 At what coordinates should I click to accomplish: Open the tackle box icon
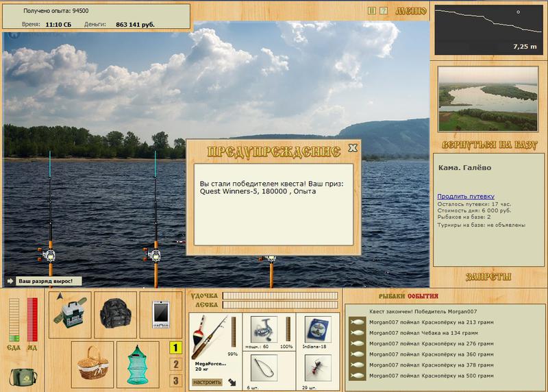click(x=70, y=315)
